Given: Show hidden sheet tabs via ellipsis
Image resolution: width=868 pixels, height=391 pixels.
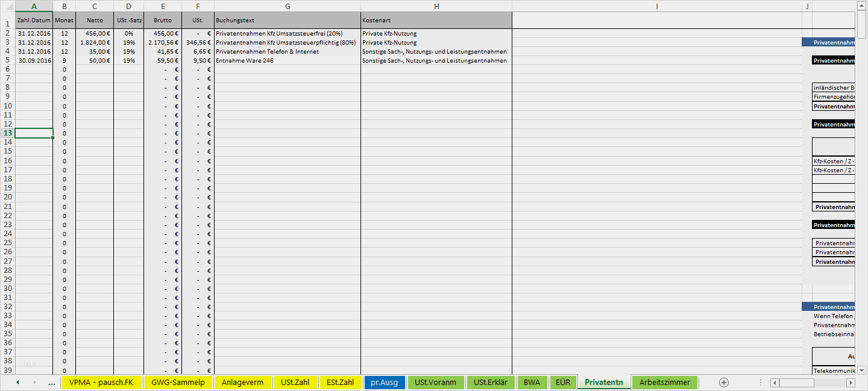Looking at the screenshot, I should (x=51, y=383).
